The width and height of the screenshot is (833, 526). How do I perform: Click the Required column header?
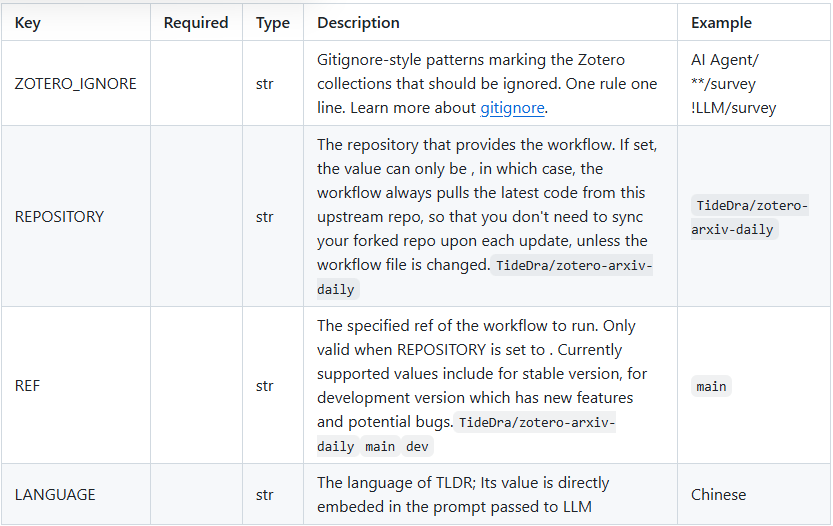point(196,22)
